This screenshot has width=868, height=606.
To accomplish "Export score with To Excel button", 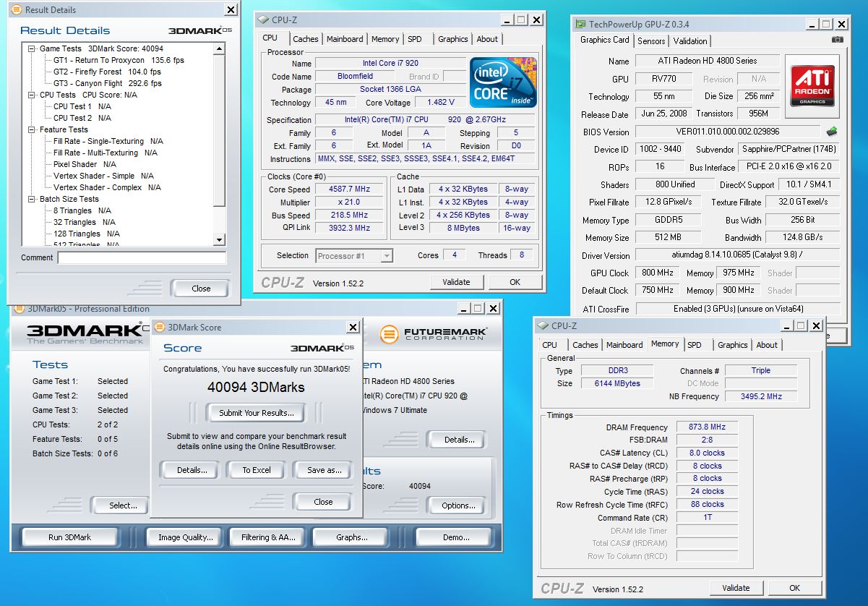I will (x=257, y=470).
